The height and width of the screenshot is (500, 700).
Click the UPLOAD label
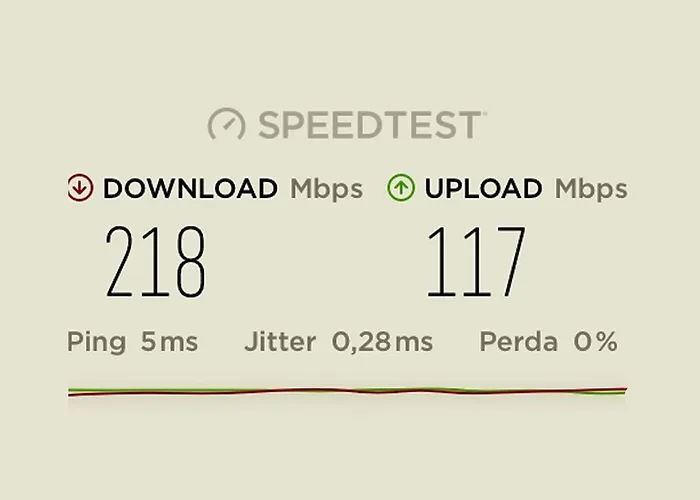(483, 188)
